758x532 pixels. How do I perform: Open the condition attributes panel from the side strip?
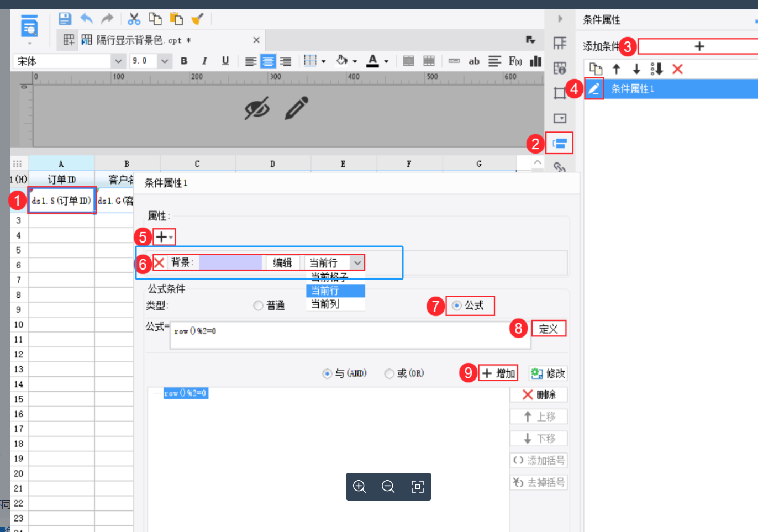click(560, 144)
